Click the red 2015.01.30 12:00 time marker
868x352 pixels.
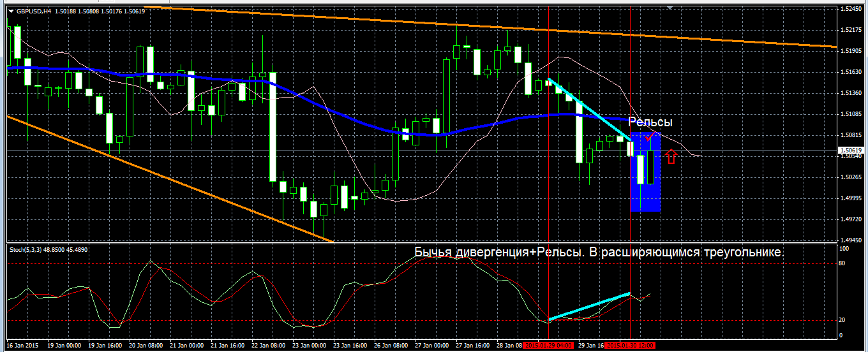pyautogui.click(x=631, y=345)
